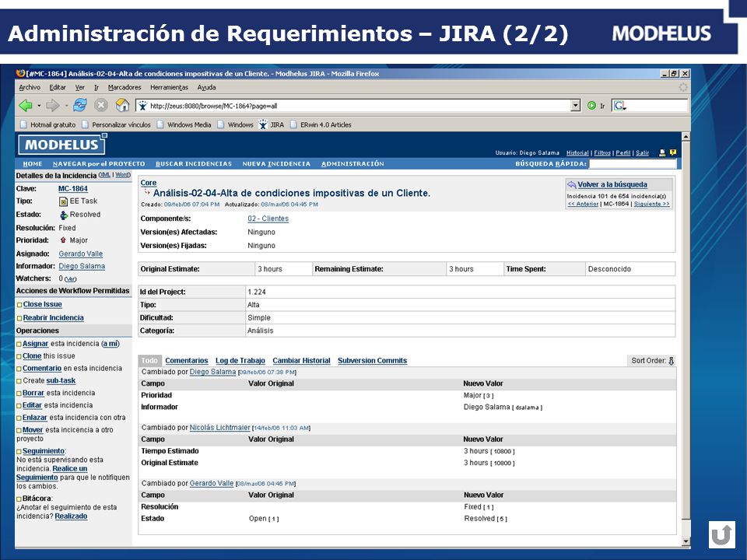Switch to the Comentarios tab
Image resolution: width=747 pixels, height=560 pixels.
(x=186, y=361)
